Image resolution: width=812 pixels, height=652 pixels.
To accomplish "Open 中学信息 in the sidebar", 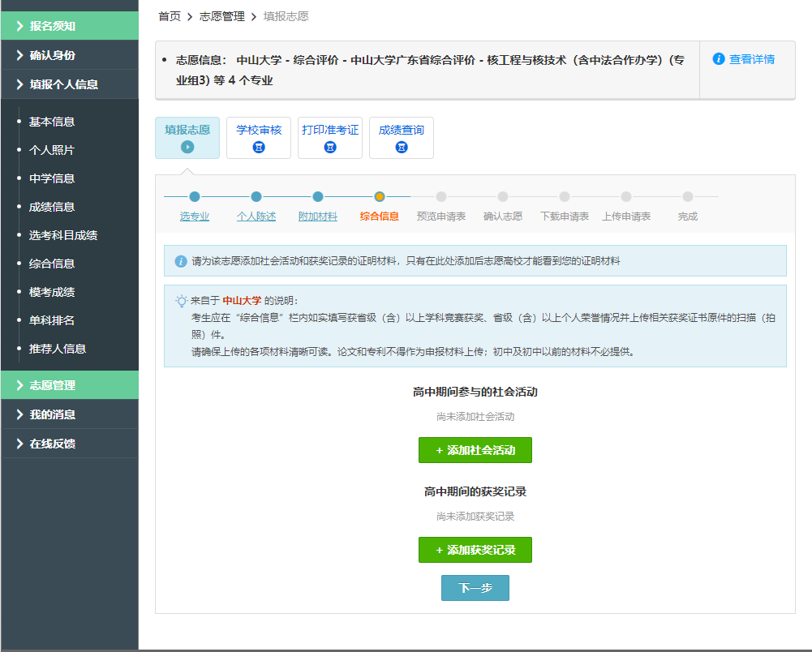I will click(52, 178).
